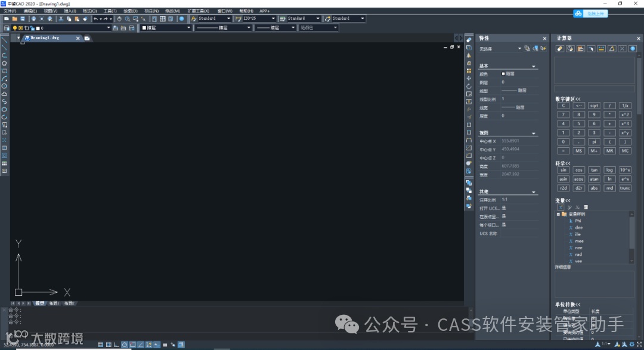Click calculator Clear eraser icon

pyautogui.click(x=560, y=48)
